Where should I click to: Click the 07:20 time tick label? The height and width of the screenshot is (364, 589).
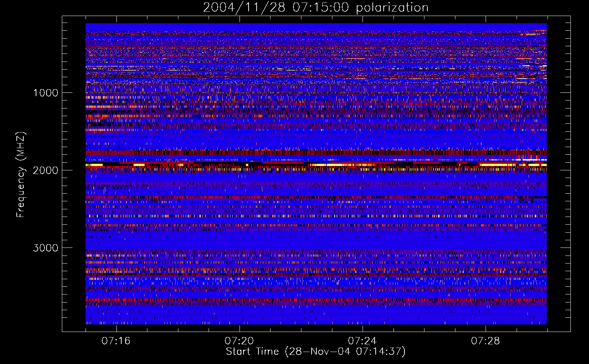[239, 341]
